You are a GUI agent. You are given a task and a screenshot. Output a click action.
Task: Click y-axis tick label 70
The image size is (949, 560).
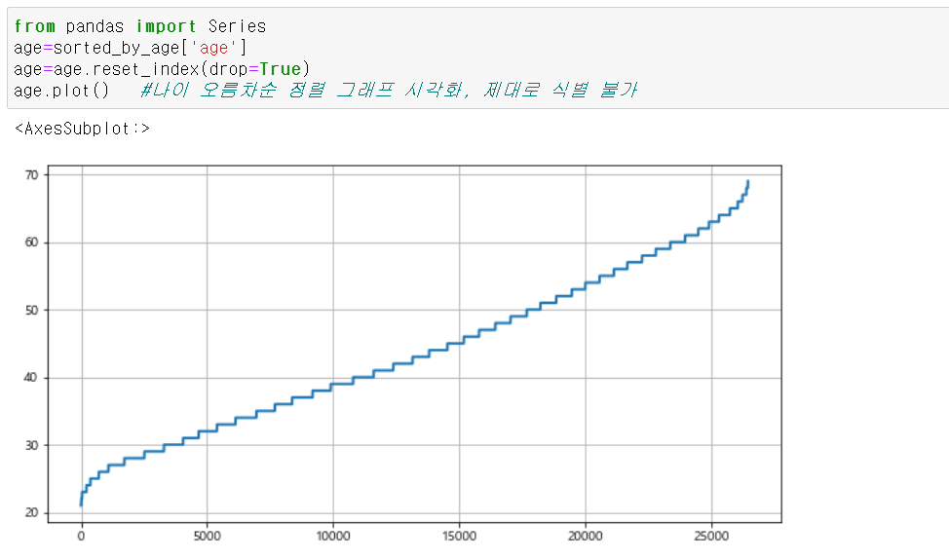click(31, 174)
